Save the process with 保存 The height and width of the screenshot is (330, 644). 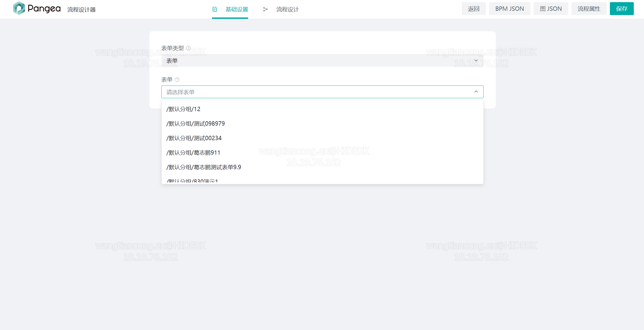[622, 9]
